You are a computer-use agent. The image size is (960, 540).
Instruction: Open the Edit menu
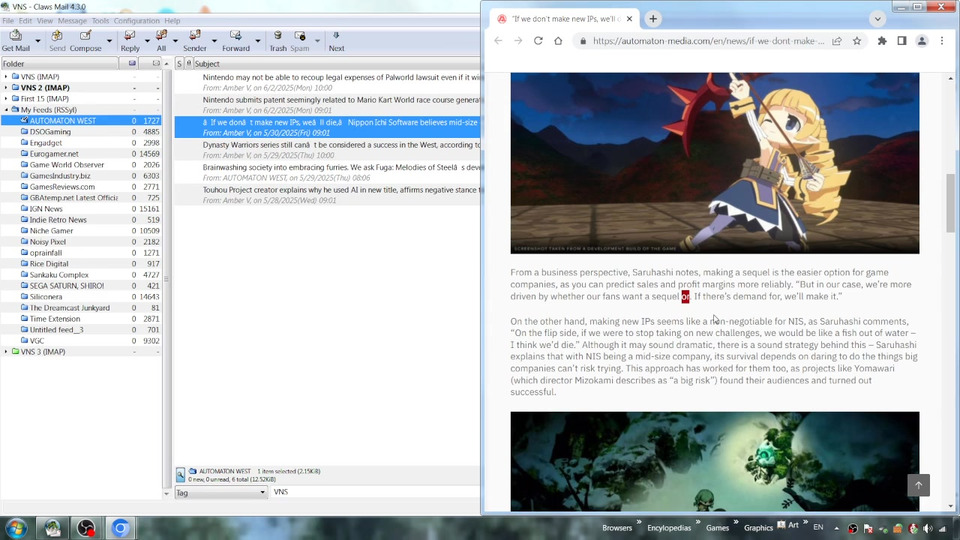click(x=25, y=21)
